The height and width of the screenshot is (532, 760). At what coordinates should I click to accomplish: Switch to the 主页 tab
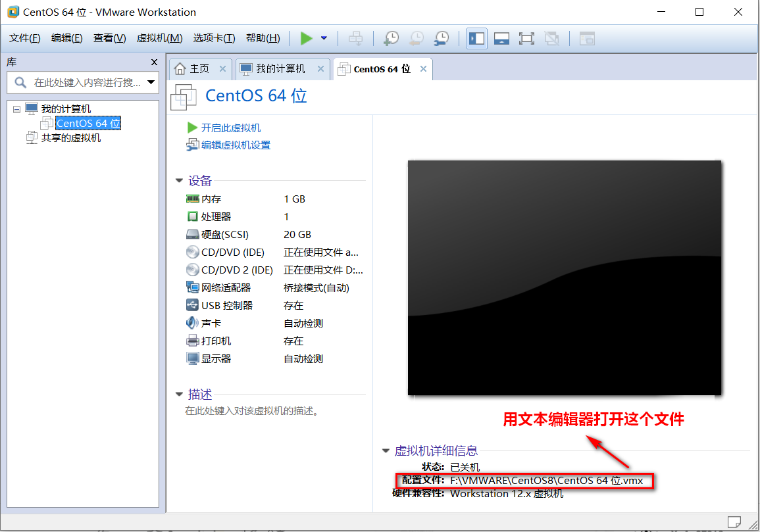[199, 69]
